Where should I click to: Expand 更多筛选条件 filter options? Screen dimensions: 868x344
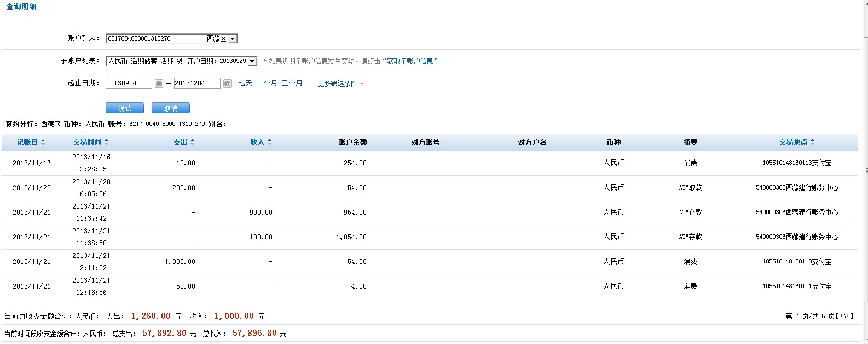coord(340,83)
